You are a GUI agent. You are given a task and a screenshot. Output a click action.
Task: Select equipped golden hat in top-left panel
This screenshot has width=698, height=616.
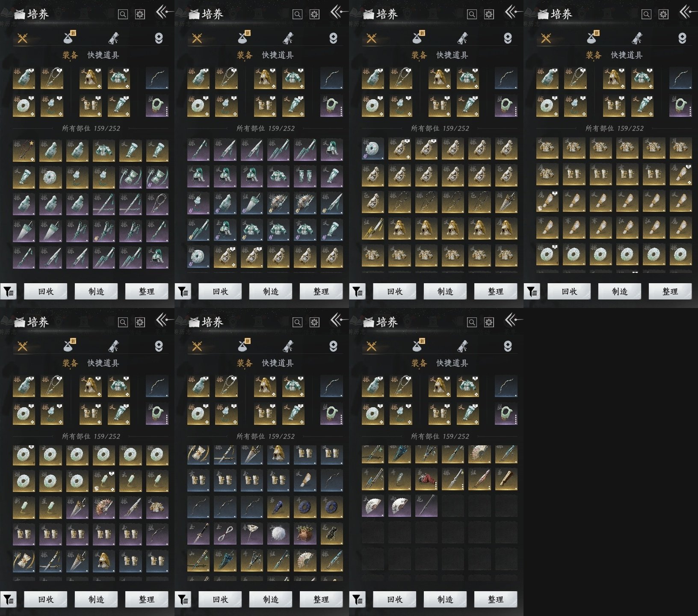[x=91, y=78]
